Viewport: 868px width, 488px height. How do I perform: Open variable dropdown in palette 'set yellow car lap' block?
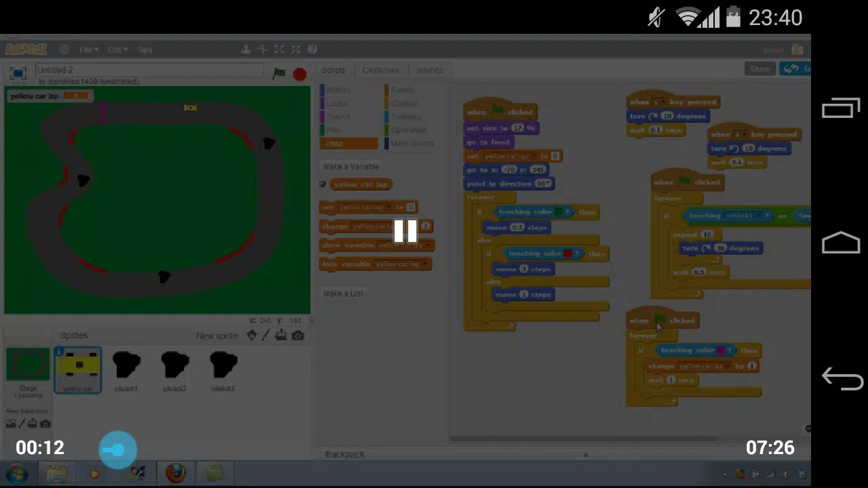[x=389, y=207]
